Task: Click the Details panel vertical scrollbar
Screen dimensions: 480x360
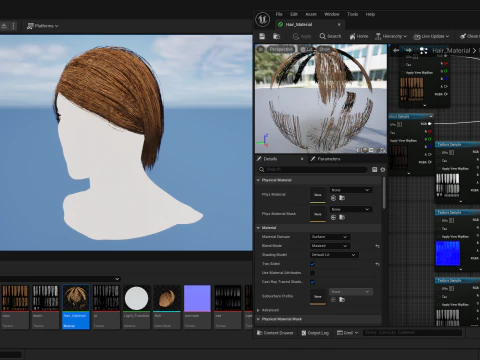Action: click(x=384, y=192)
